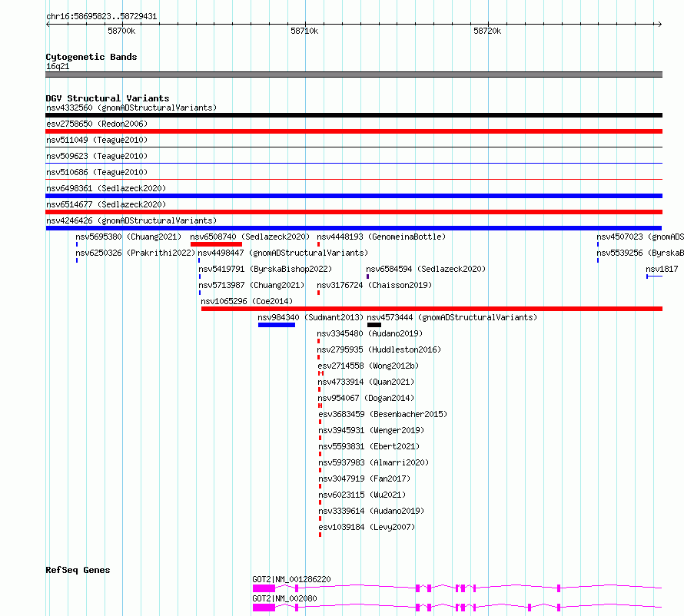Select the 16q21 band label

click(x=58, y=66)
